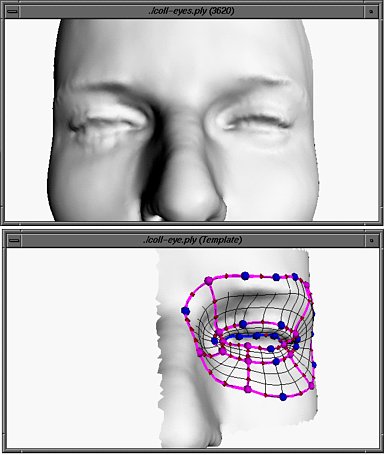The height and width of the screenshot is (455, 384).
Task: Pick the middle blue point on top outline edge
Action: click(276, 277)
